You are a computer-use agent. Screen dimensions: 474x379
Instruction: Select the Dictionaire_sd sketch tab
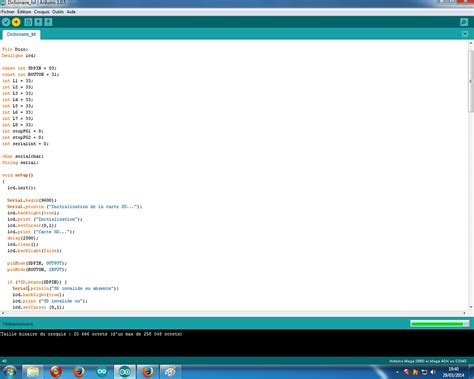point(21,34)
